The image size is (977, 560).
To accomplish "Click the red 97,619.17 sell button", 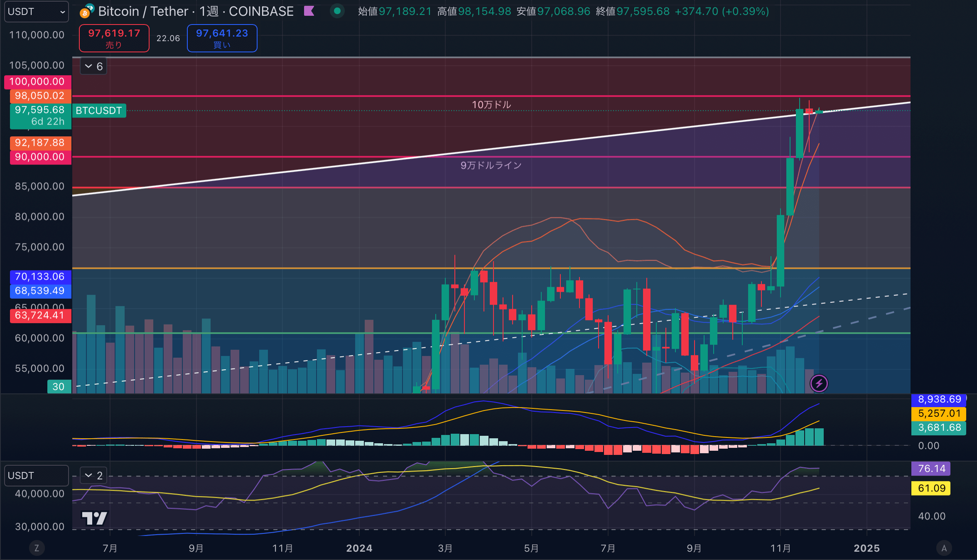I will click(x=114, y=38).
